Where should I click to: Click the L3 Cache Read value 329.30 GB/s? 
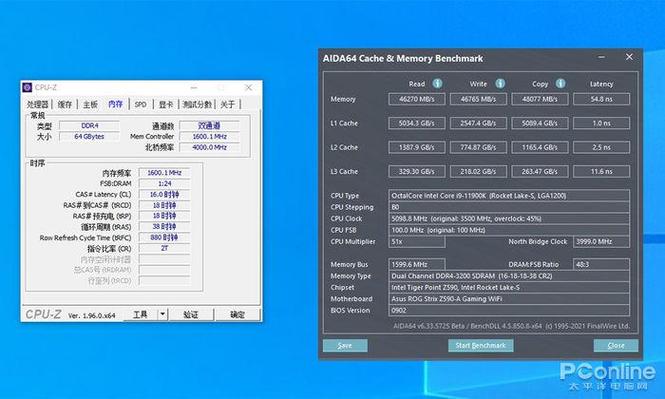(417, 172)
